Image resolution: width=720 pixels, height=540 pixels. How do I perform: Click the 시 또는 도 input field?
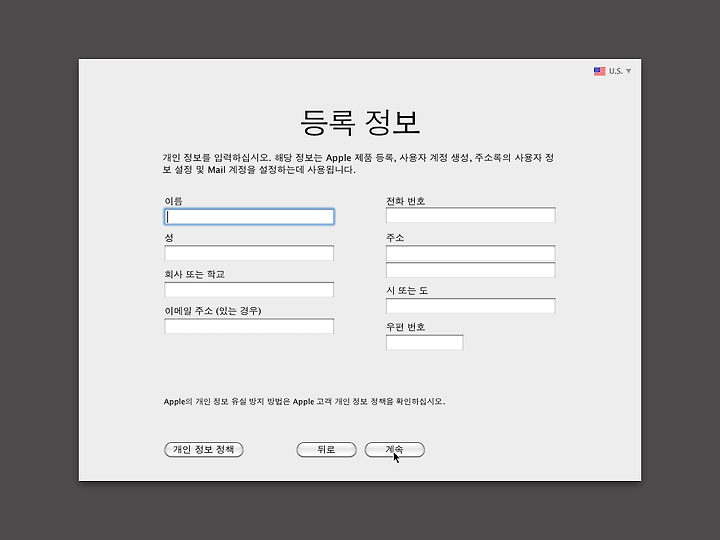click(471, 306)
